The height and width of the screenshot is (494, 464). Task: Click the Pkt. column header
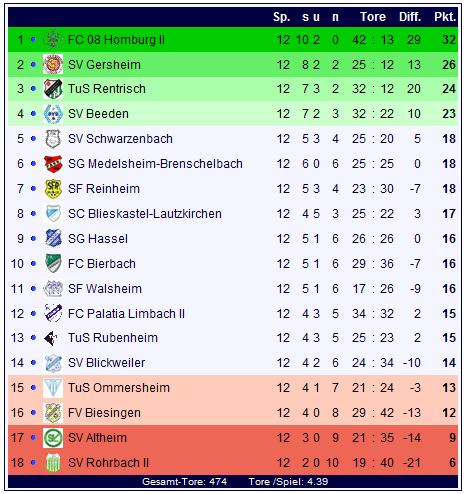445,17
